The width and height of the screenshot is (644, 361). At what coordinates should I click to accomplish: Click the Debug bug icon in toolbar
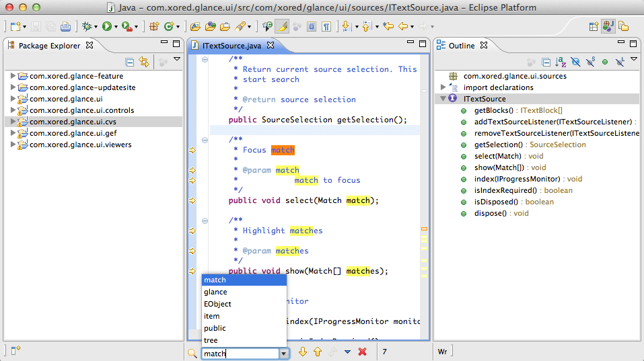point(86,27)
